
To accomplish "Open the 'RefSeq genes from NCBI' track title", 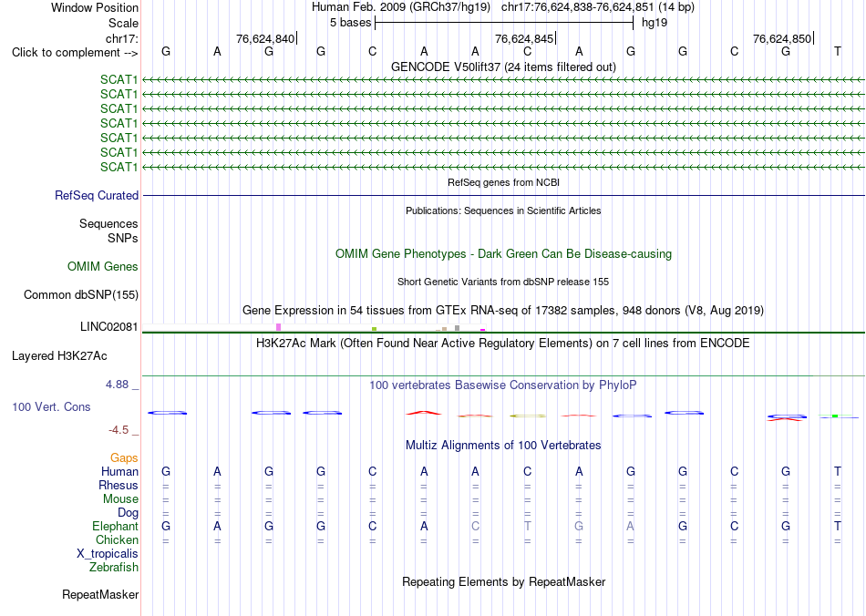I will pos(503,182).
